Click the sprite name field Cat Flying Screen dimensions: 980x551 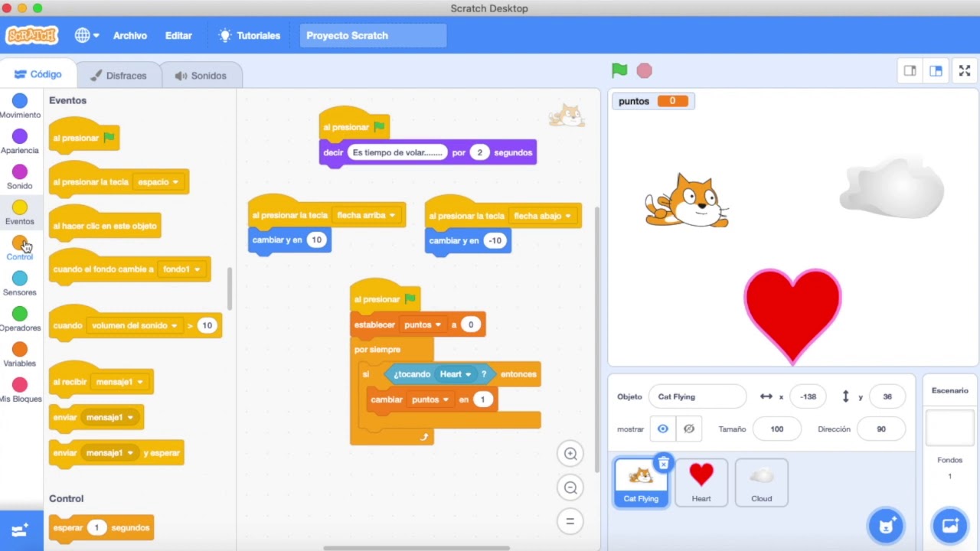[697, 396]
